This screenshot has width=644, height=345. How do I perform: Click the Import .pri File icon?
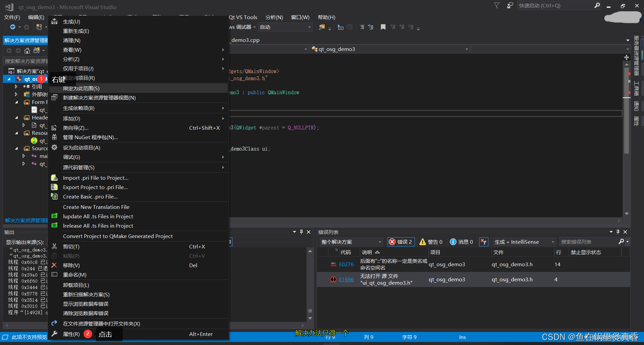click(x=54, y=178)
